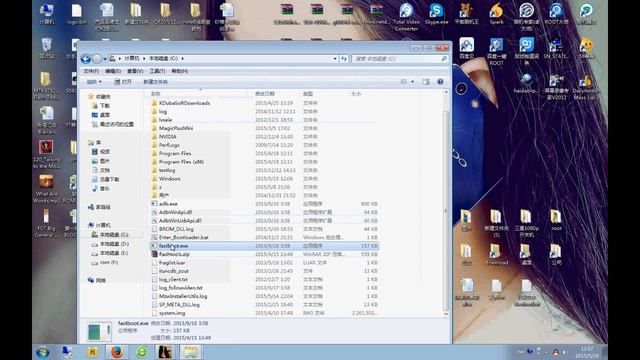This screenshot has height=360, width=640.
Task: Open the root folder on the desktop
Action: [556, 220]
